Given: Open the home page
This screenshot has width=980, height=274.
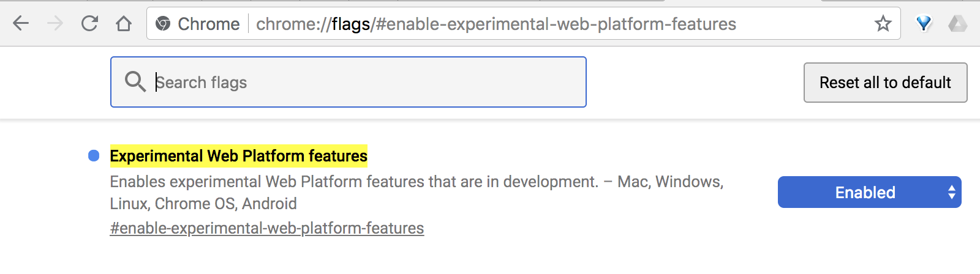Looking at the screenshot, I should click(x=124, y=24).
